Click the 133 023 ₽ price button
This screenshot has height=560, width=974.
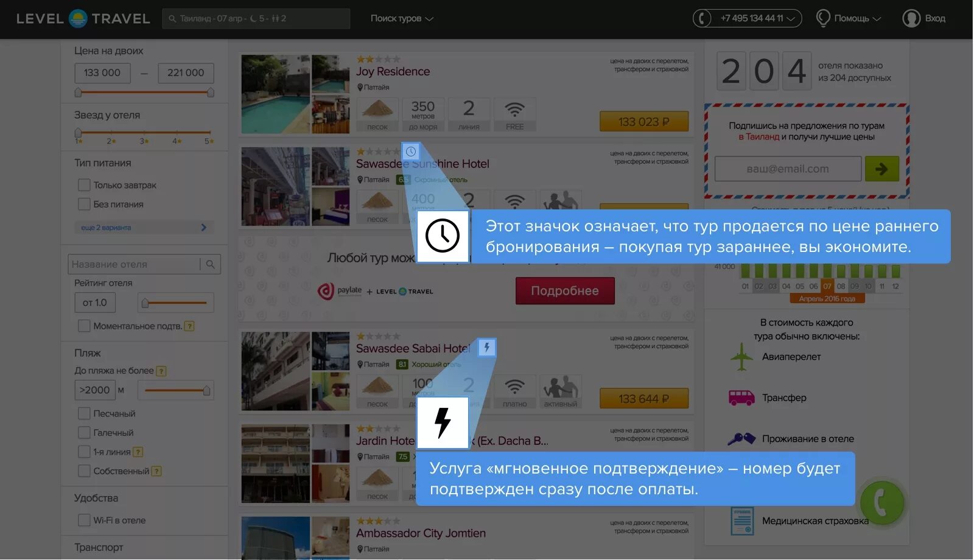tap(644, 122)
